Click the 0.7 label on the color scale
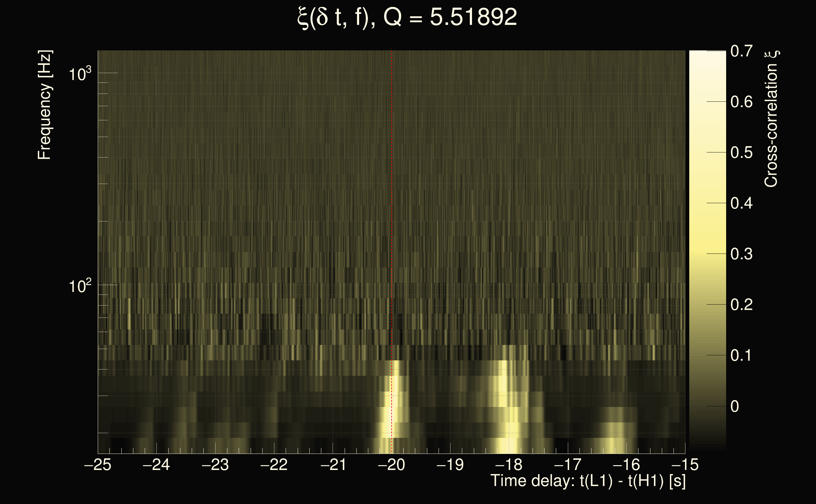This screenshot has height=504, width=816. pyautogui.click(x=741, y=51)
